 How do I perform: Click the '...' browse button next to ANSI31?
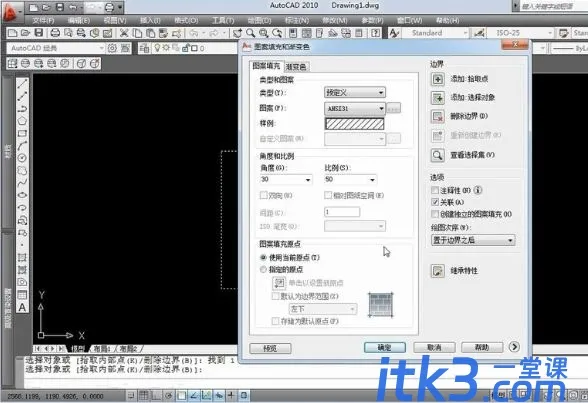click(393, 108)
